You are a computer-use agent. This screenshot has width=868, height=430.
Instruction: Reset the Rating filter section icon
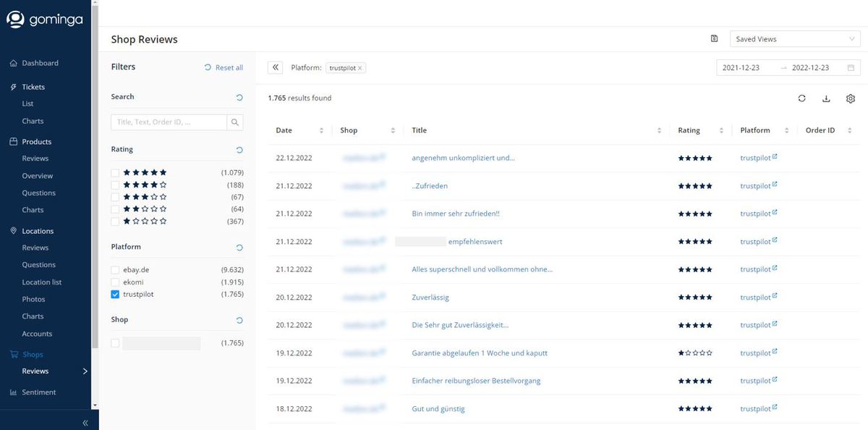(239, 150)
